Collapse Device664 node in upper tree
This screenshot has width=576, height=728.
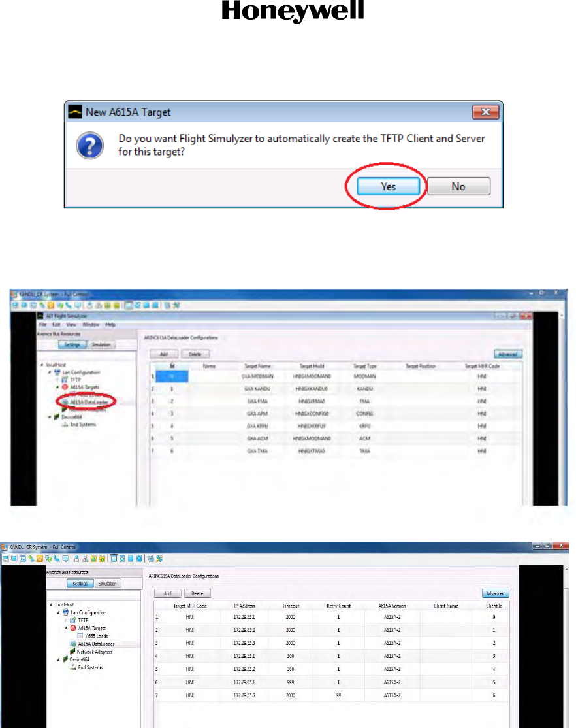50,417
